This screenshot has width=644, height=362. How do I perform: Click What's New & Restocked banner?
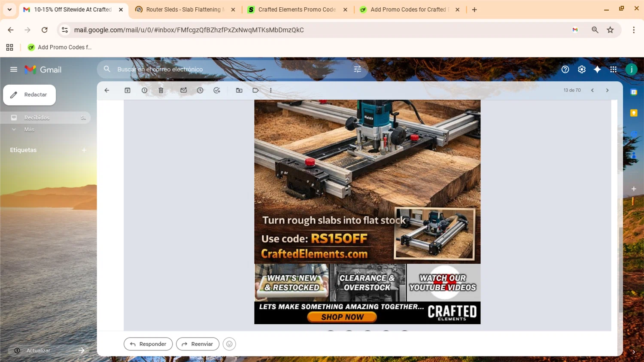pos(292,283)
